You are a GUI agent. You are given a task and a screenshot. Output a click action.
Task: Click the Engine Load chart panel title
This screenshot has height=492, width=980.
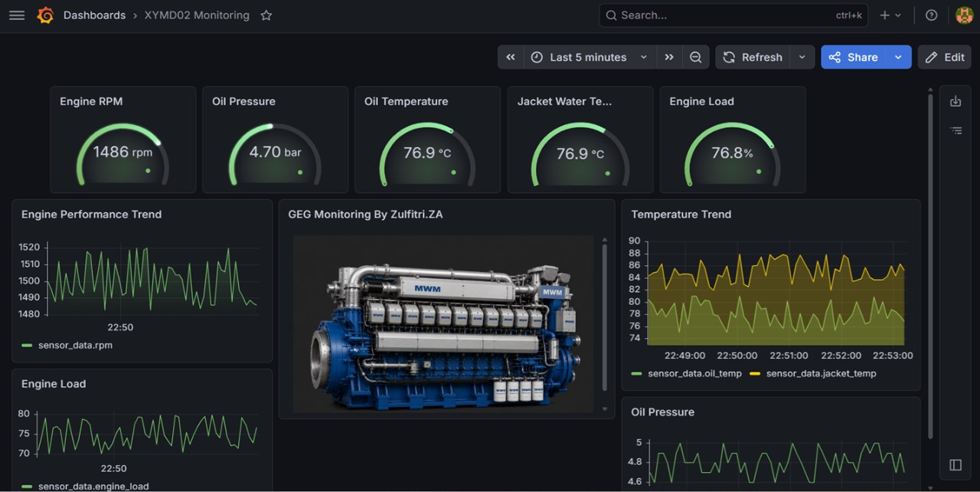tap(54, 384)
